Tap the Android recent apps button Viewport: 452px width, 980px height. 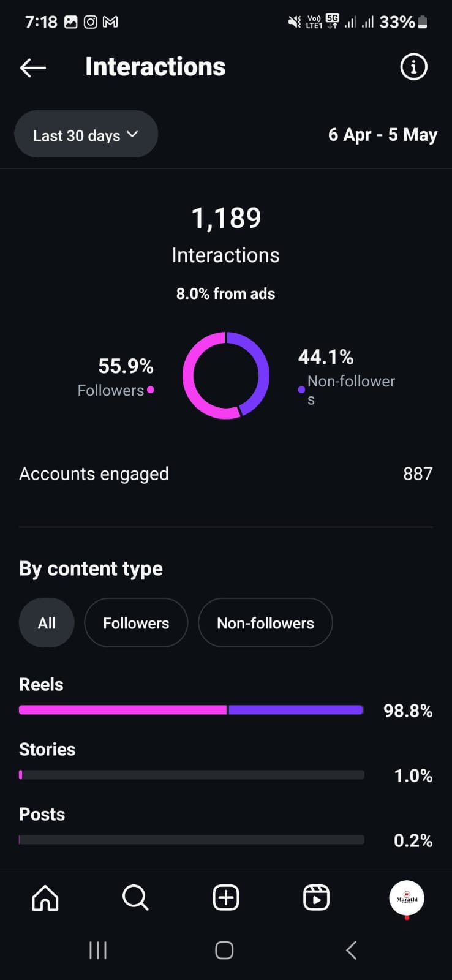[98, 950]
